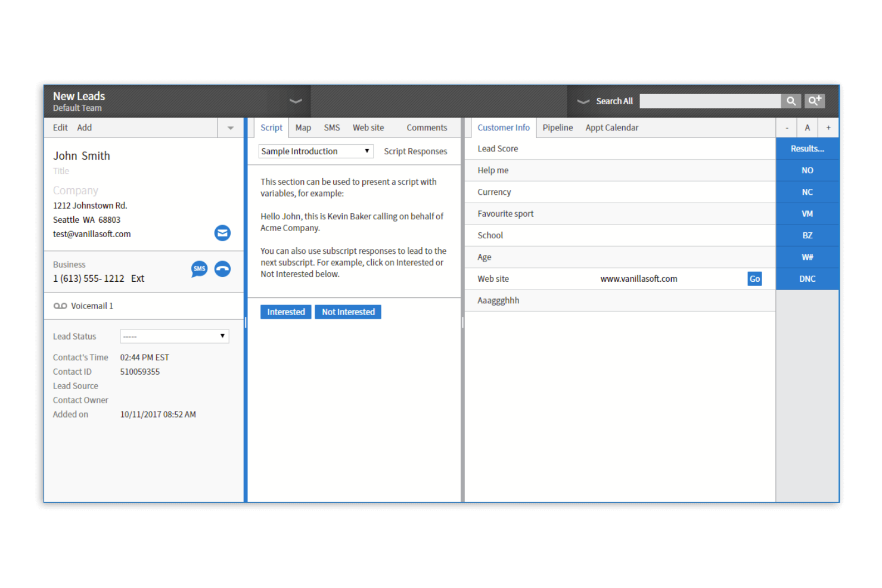Select the Customer Info tab
The width and height of the screenshot is (882, 588).
(504, 128)
